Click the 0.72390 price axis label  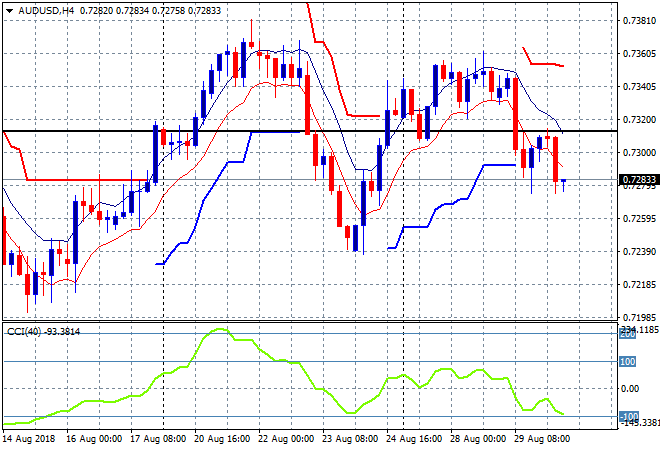(639, 251)
